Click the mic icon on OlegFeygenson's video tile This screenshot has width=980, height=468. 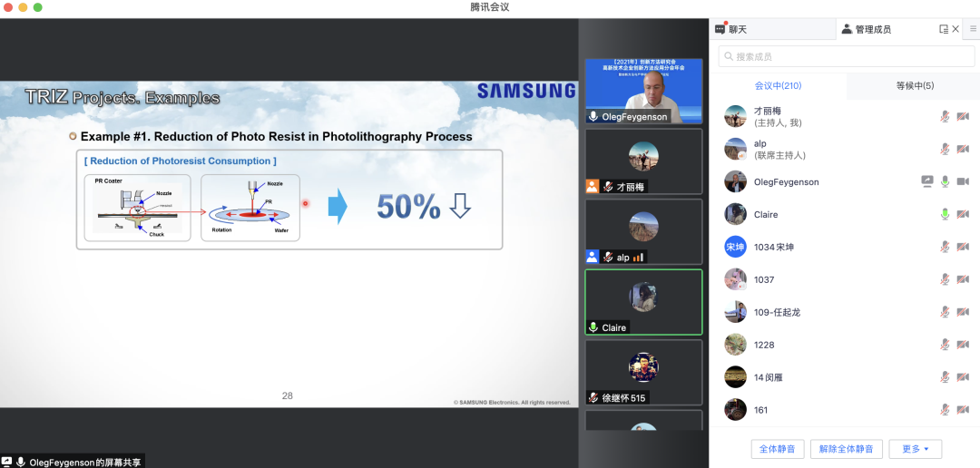tap(593, 116)
